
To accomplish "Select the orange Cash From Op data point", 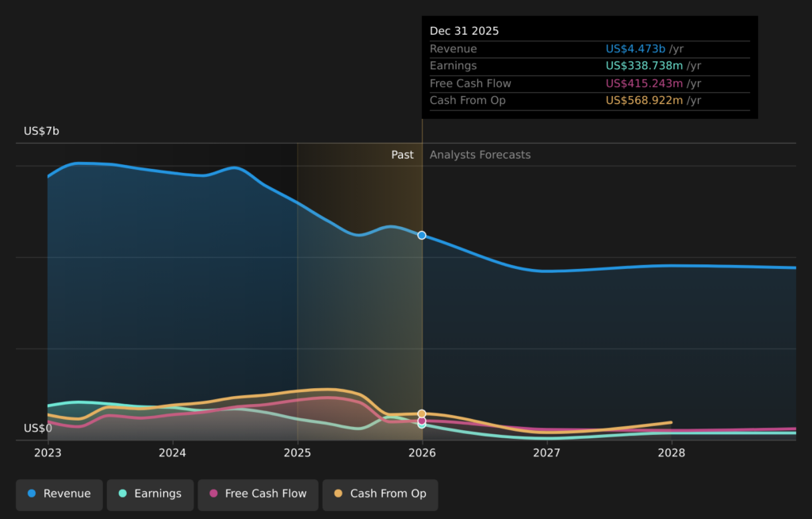I will pos(422,413).
